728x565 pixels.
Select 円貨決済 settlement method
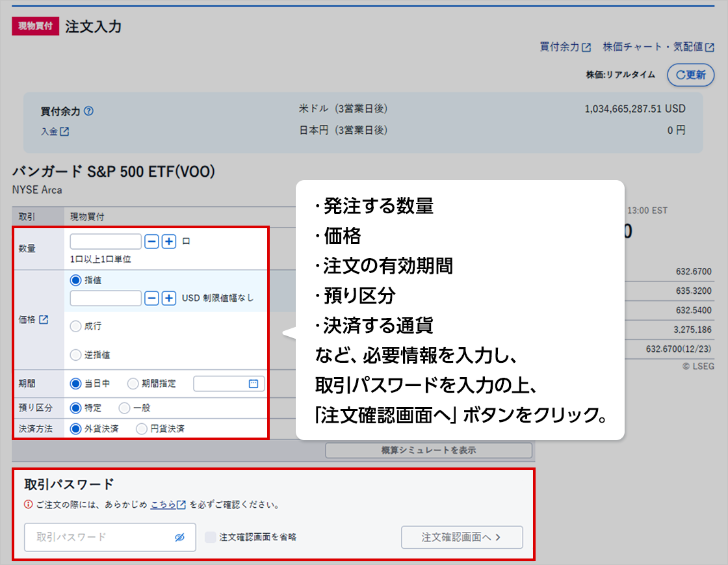pos(141,428)
